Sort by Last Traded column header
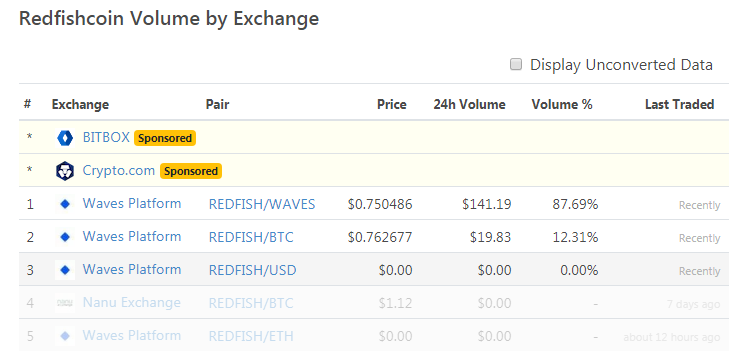This screenshot has width=738, height=362. 680,104
